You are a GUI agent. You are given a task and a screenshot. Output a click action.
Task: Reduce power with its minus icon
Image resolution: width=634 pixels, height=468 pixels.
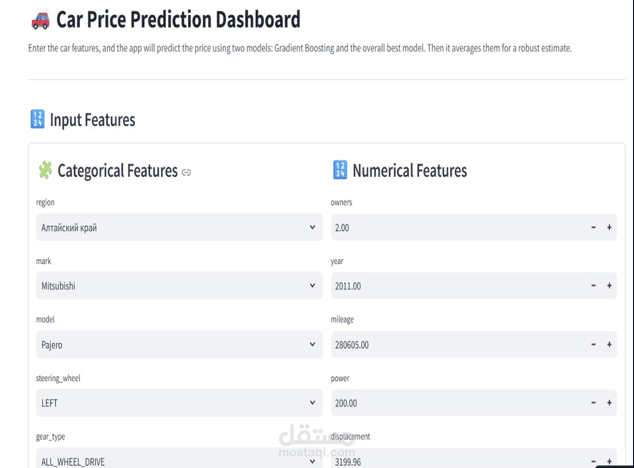(x=593, y=403)
